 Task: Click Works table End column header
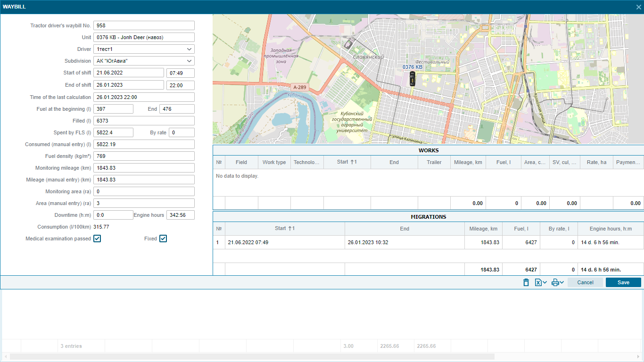pyautogui.click(x=394, y=162)
